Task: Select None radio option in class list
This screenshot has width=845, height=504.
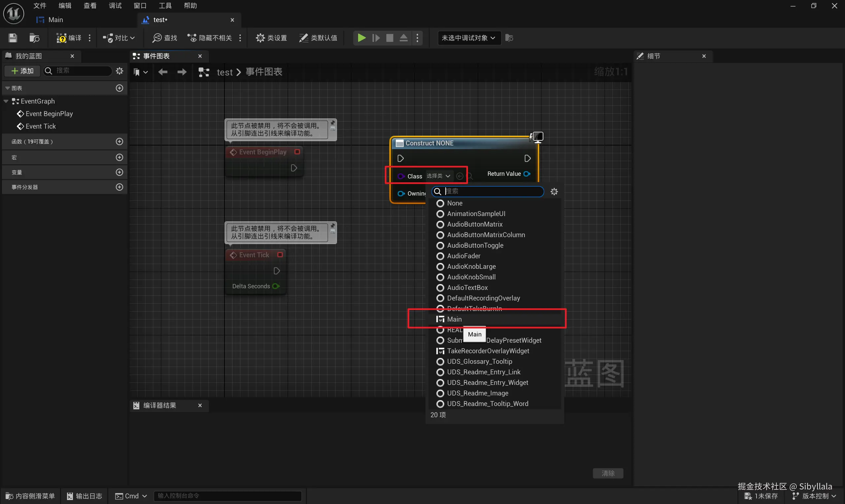Action: pos(440,203)
